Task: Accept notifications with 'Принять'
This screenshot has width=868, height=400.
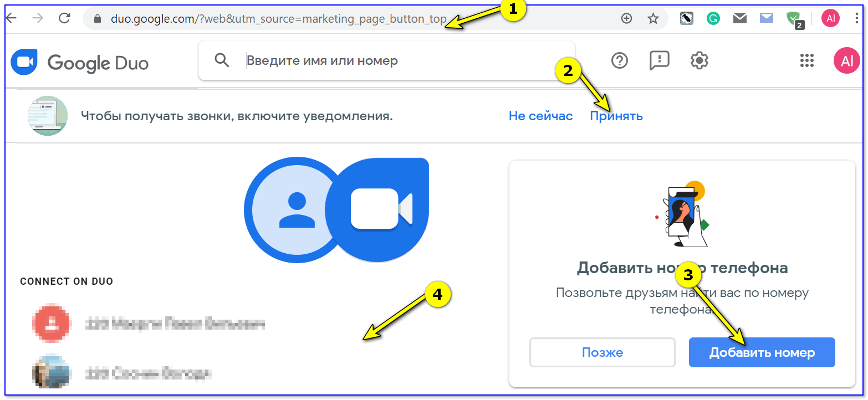Action: click(616, 116)
